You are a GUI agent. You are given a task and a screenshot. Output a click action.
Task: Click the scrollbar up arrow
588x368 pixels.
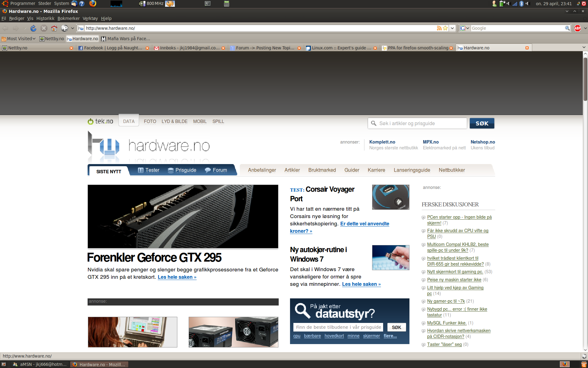585,54
